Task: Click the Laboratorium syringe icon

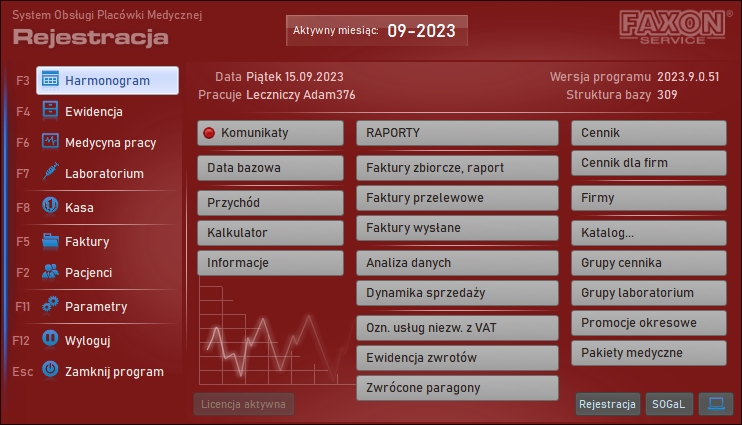Action: [50, 173]
